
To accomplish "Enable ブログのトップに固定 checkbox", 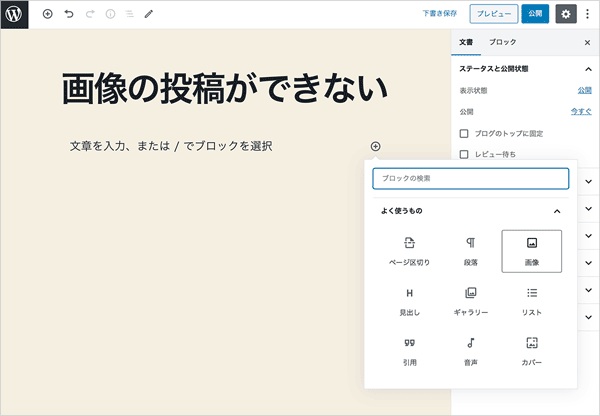I will click(464, 134).
